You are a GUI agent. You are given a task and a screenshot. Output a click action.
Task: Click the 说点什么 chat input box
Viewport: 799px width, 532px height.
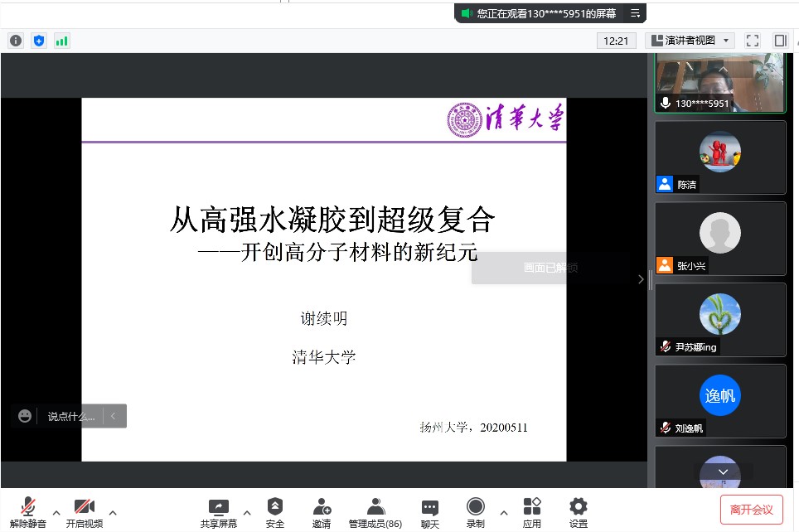tap(71, 416)
